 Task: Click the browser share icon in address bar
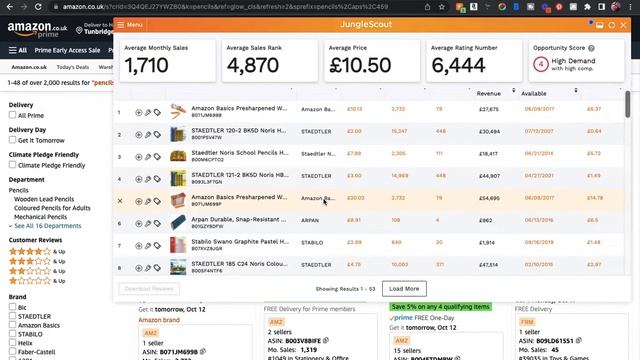pos(427,7)
